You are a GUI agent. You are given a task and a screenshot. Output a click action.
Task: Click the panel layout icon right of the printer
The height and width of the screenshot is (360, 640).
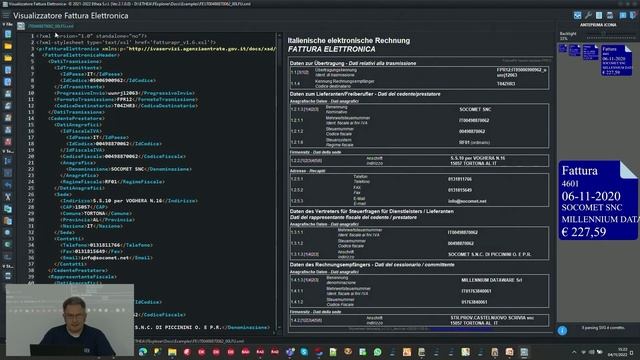tap(623, 16)
